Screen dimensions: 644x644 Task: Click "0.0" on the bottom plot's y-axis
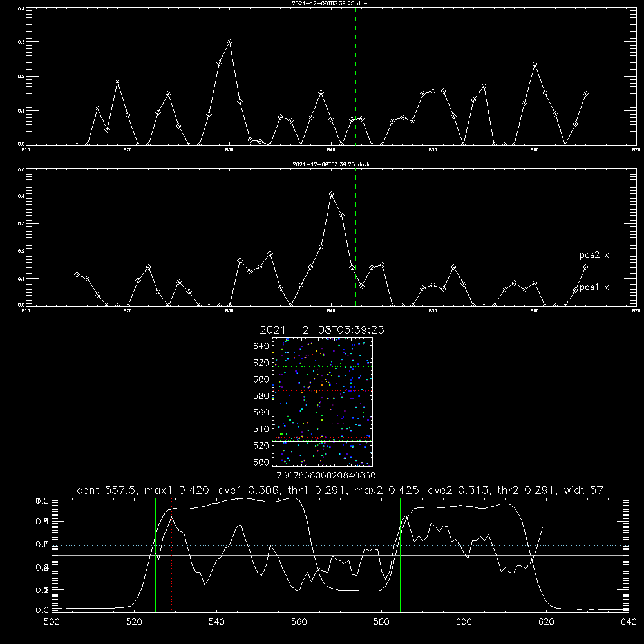pos(42,611)
